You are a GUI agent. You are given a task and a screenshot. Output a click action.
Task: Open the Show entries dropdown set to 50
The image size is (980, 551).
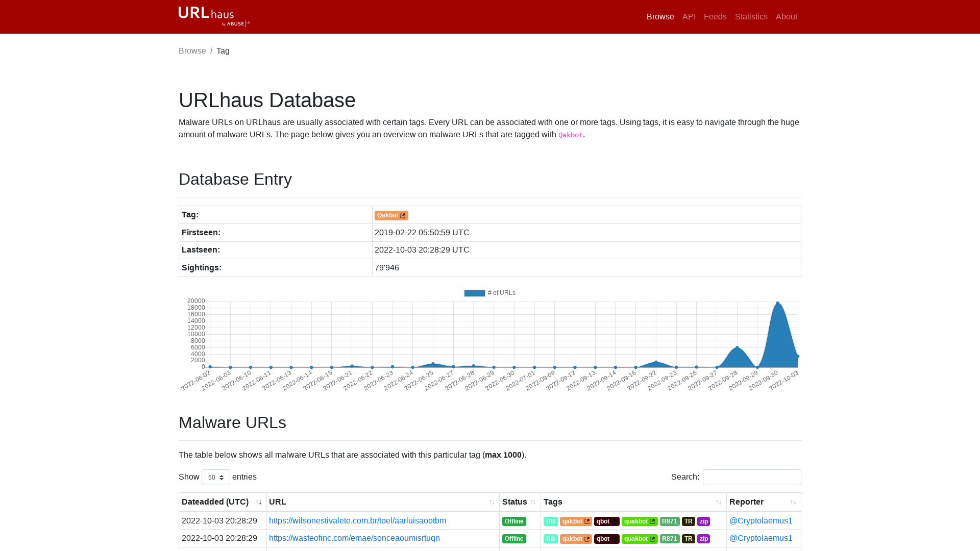tap(215, 477)
